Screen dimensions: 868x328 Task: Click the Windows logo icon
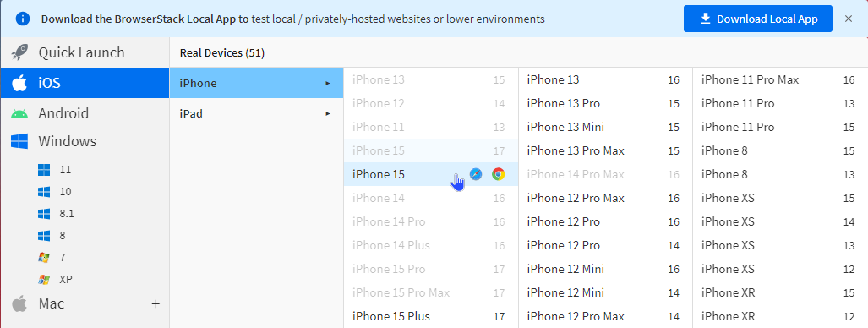[x=19, y=141]
